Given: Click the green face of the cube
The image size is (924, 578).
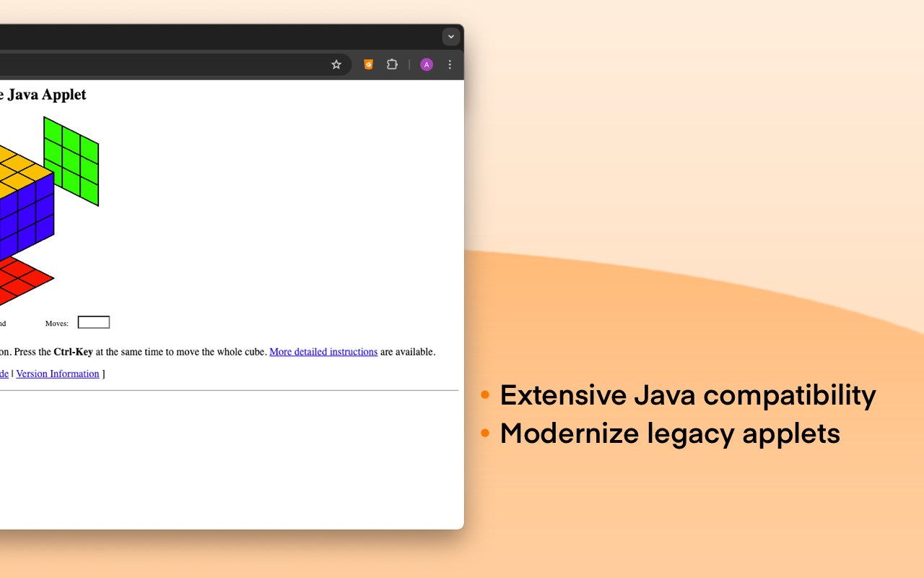Looking at the screenshot, I should (71, 161).
